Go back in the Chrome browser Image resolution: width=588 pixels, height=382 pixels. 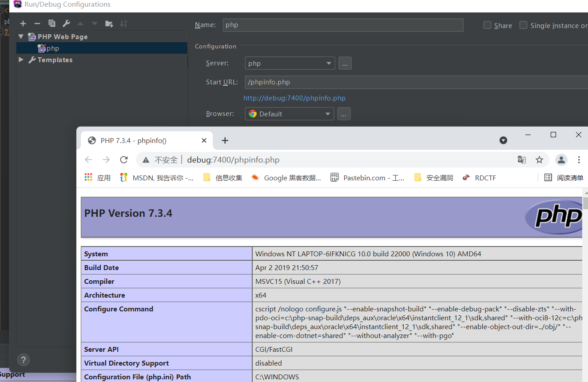(x=88, y=160)
